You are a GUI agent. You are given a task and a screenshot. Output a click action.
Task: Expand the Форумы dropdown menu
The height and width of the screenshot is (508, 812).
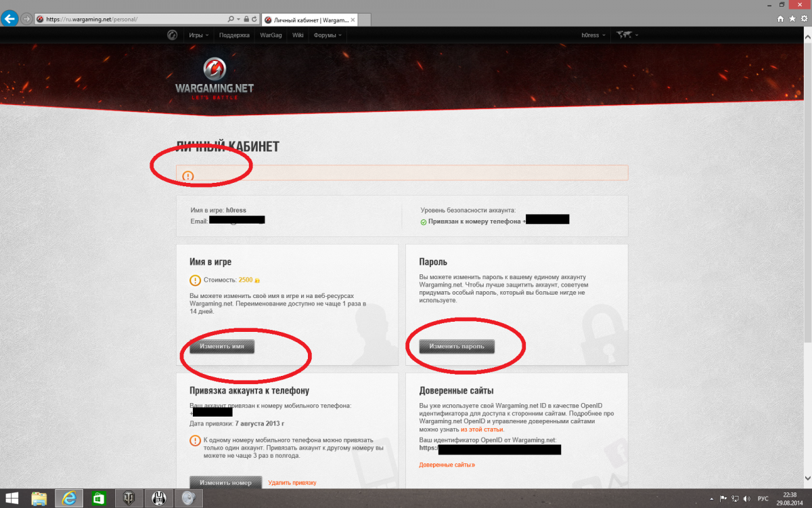[328, 35]
